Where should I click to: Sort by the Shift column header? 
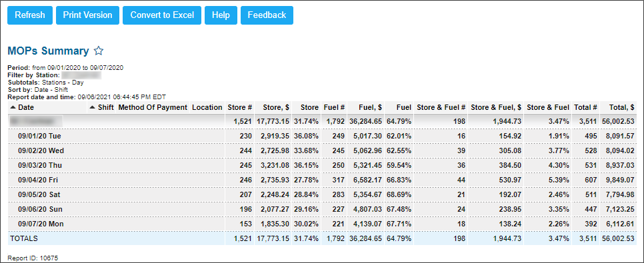pyautogui.click(x=102, y=107)
